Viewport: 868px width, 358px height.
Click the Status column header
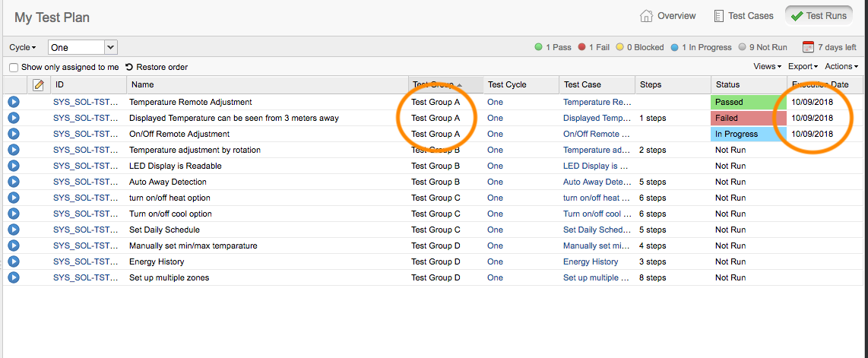point(749,84)
